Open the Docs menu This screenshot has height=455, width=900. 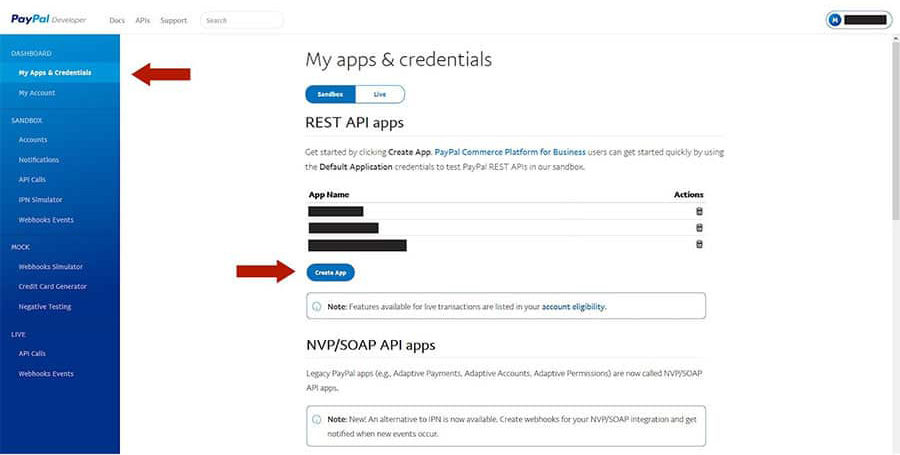click(115, 20)
